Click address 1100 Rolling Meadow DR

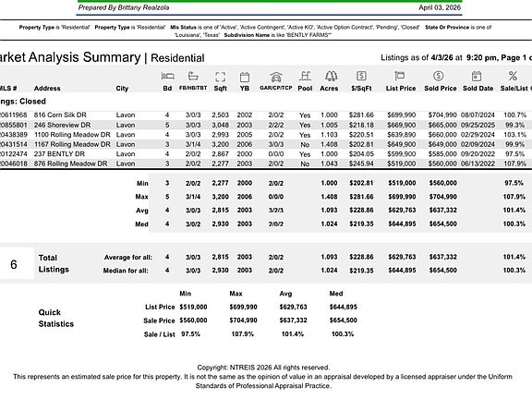pos(72,135)
